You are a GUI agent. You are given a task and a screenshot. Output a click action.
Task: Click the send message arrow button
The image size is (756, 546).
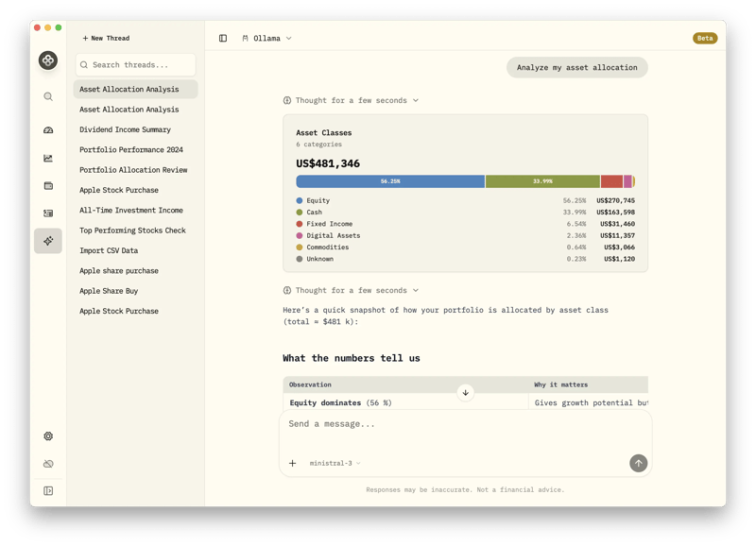click(x=638, y=463)
